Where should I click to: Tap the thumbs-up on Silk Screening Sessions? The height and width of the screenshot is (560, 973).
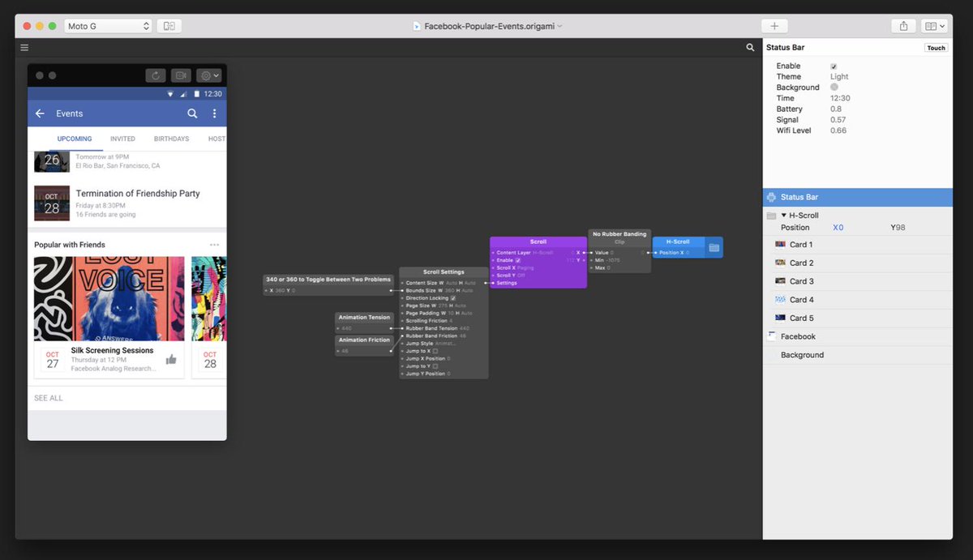click(x=171, y=360)
